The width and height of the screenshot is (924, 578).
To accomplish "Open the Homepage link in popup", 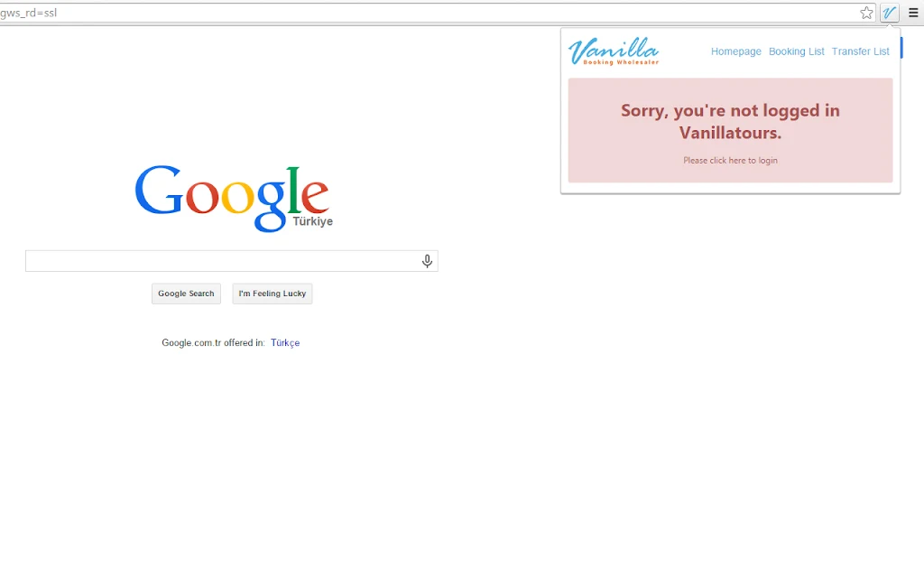I will pos(736,51).
